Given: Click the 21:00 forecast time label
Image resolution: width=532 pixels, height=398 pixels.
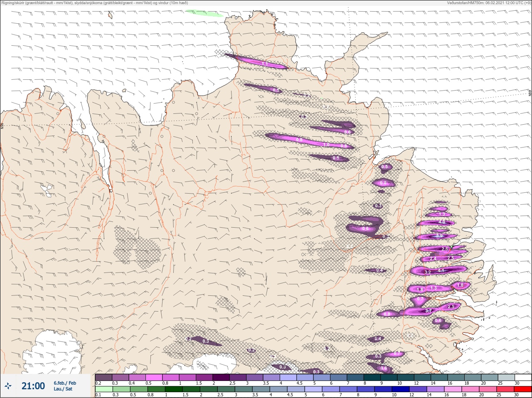Looking at the screenshot, I should [x=33, y=386].
